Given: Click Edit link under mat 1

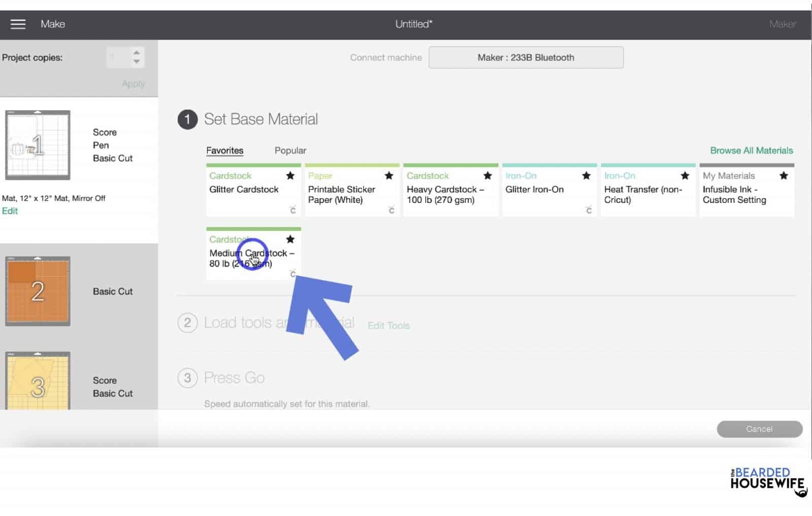Looking at the screenshot, I should click(10, 211).
